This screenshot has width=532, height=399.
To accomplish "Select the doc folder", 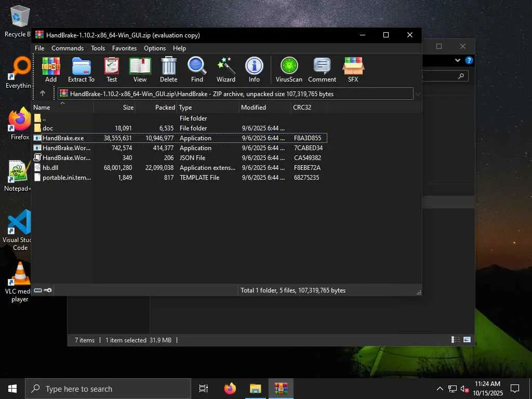I will 180,128.
